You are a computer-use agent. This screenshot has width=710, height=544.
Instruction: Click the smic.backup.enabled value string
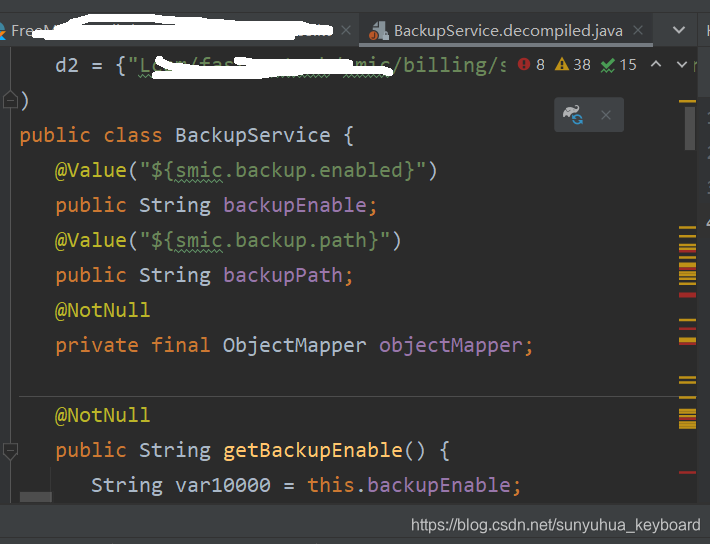click(283, 170)
